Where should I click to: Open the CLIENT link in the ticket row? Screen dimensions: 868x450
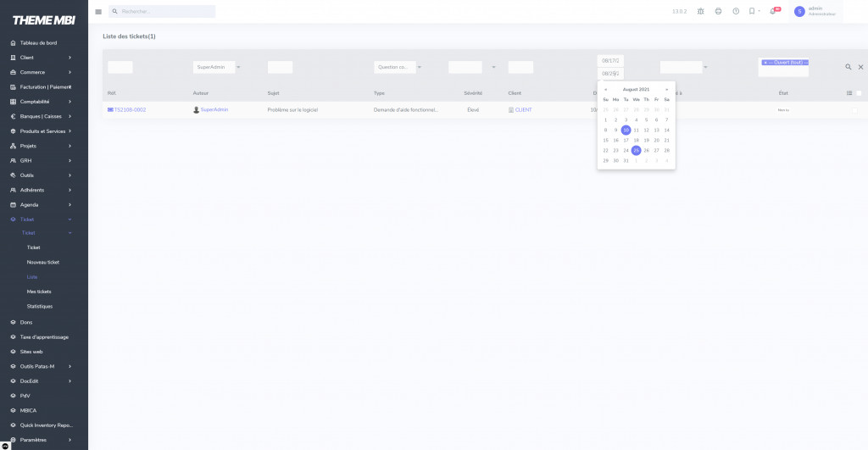click(x=523, y=109)
